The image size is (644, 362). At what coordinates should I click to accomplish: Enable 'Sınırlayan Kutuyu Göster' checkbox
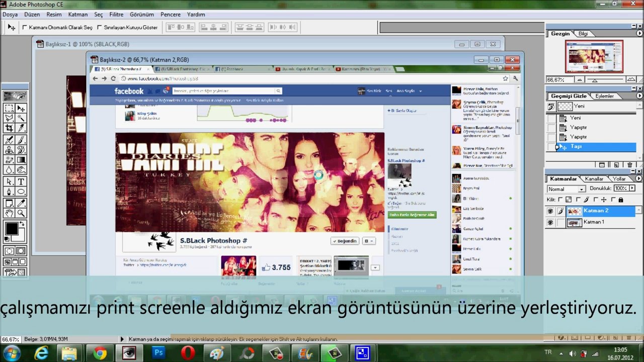[99, 28]
